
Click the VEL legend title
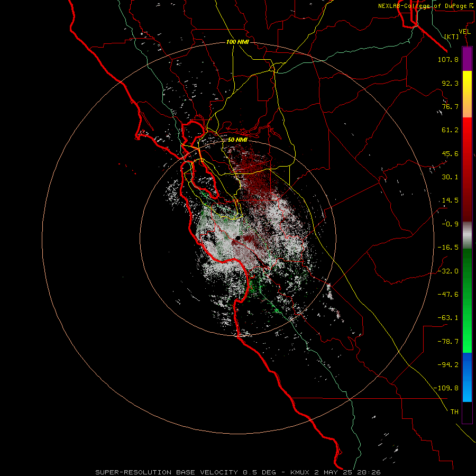click(x=465, y=32)
